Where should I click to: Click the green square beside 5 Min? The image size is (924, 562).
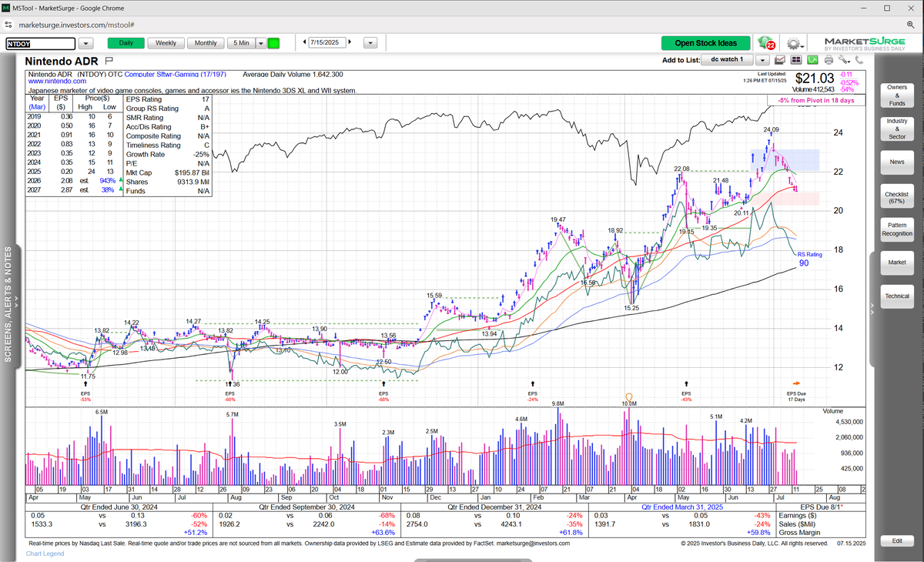click(x=273, y=43)
